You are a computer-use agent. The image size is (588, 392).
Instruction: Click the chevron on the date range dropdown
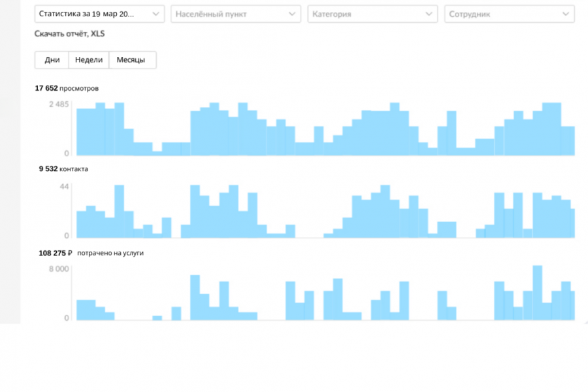pyautogui.click(x=156, y=14)
